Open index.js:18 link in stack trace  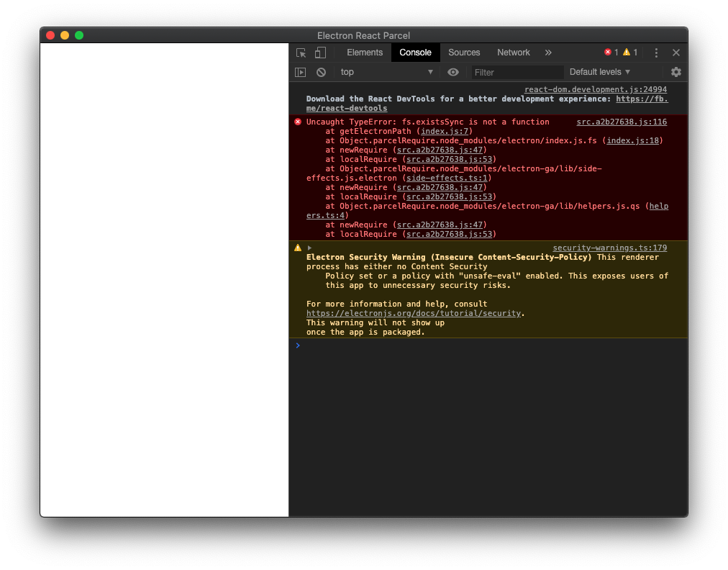[633, 140]
